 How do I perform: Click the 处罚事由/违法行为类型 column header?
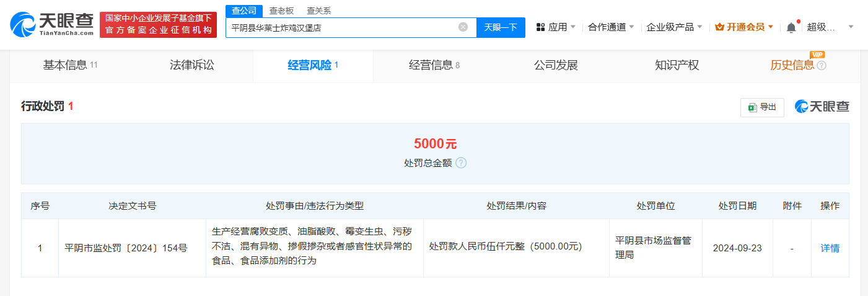point(315,206)
